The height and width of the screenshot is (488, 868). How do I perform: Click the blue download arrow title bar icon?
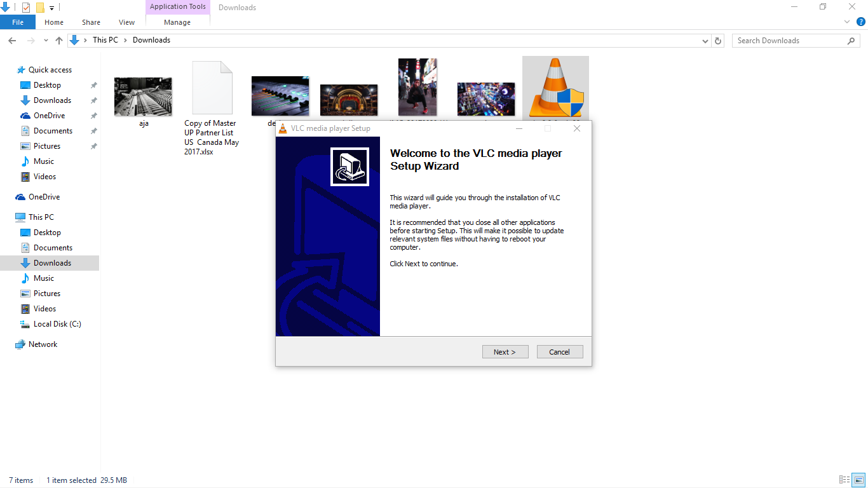pos(5,7)
